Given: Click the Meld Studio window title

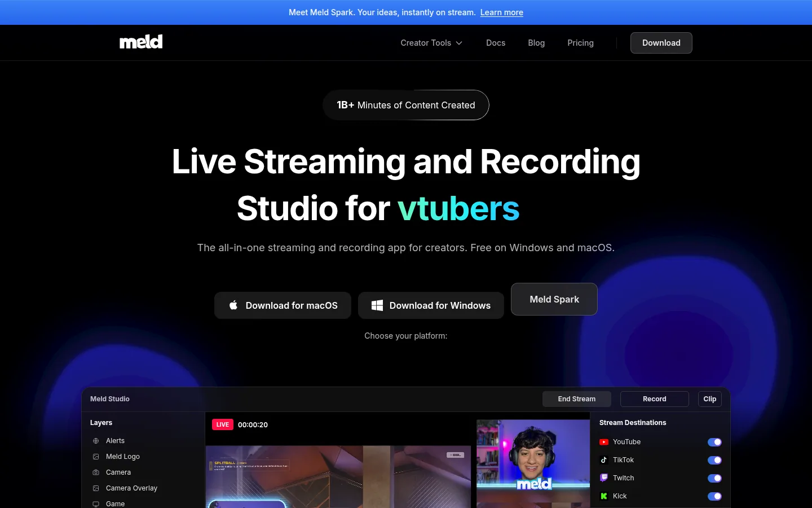Looking at the screenshot, I should tap(110, 399).
